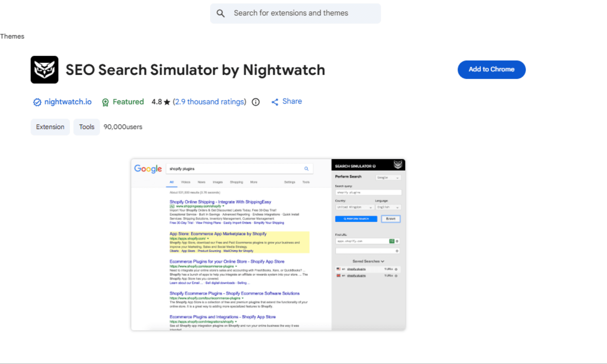
Task: Click the Nightwatch owl extension logo
Action: click(45, 70)
